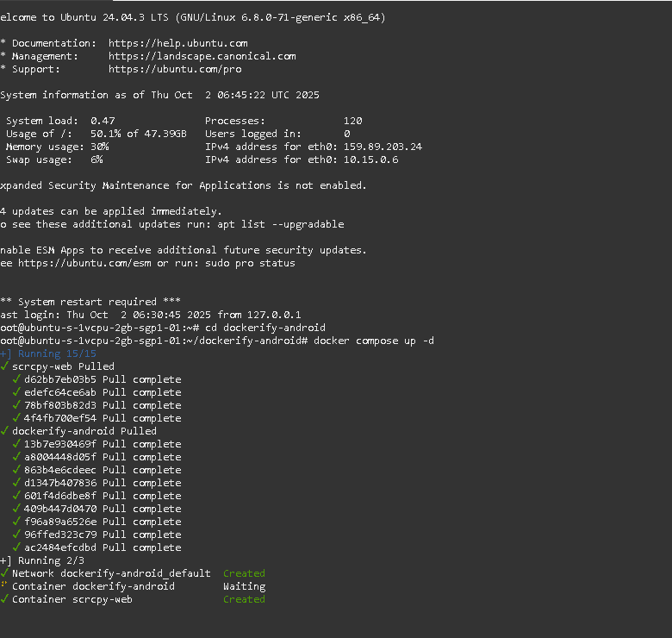Image resolution: width=672 pixels, height=638 pixels.
Task: Click the checkmark beside Network dockerify-android_default
Action: click(4, 572)
